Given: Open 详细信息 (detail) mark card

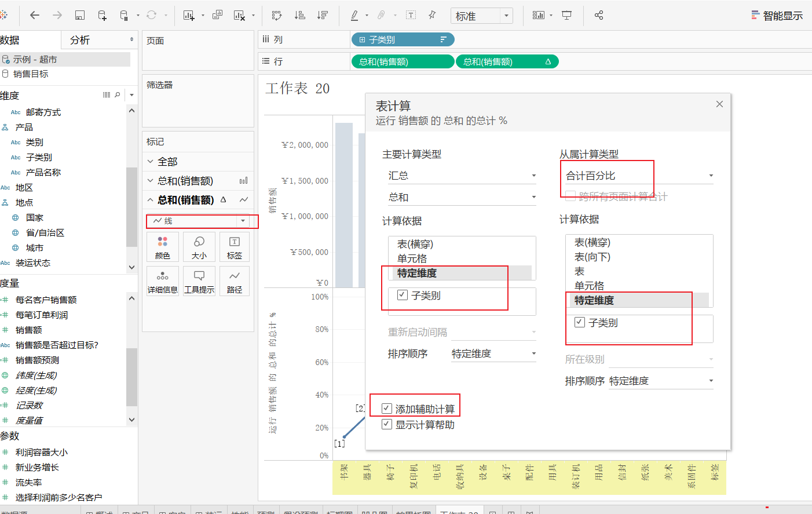Looking at the screenshot, I should click(x=163, y=281).
